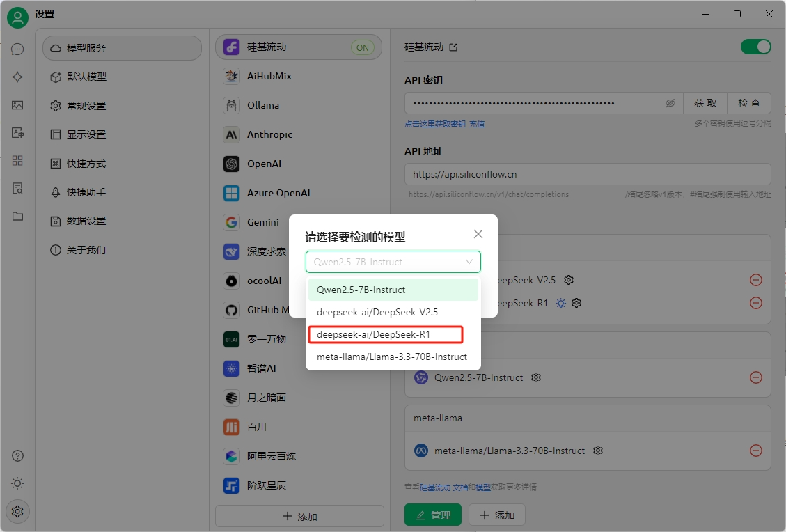Click the help question mark sidebar icon
Viewport: 786px width, 532px height.
(17, 456)
